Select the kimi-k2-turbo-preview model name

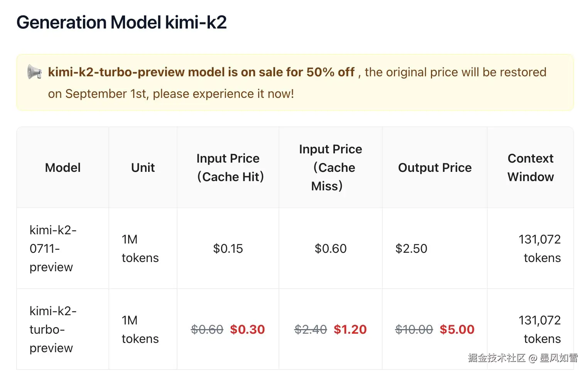point(53,329)
